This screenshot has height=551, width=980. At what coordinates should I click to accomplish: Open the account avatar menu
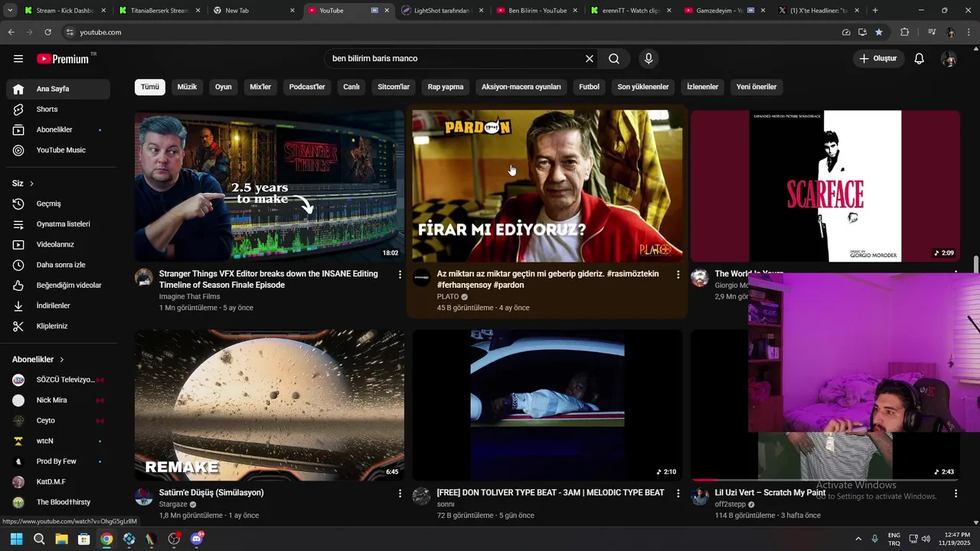tap(949, 59)
